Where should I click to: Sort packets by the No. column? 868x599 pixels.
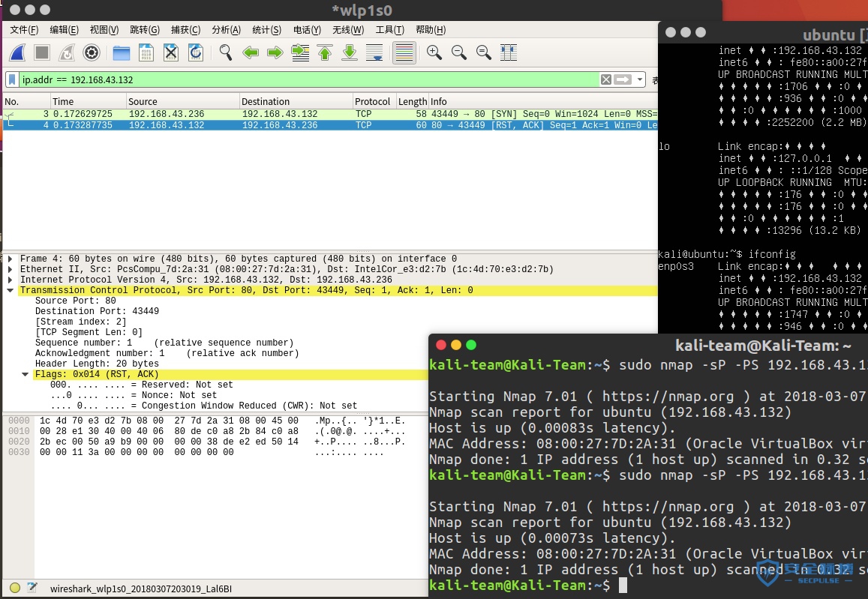tap(26, 101)
